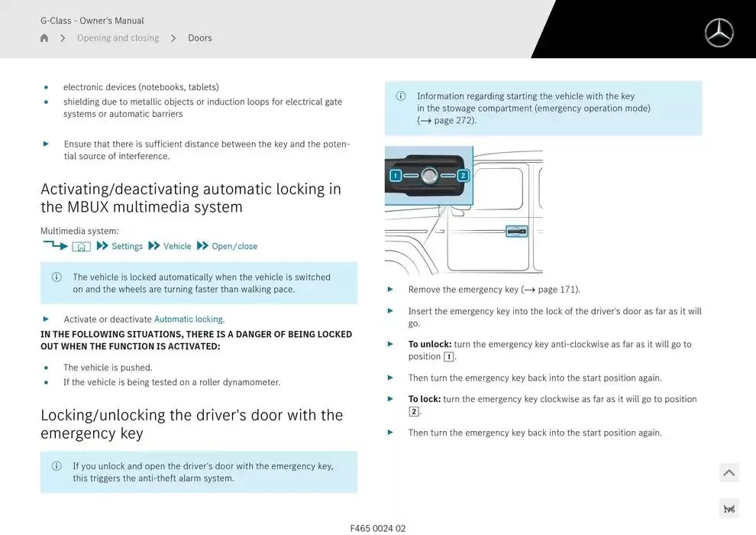The width and height of the screenshot is (756, 535).
Task: Open the 'Opening and closing' breadcrumb
Action: tap(118, 38)
